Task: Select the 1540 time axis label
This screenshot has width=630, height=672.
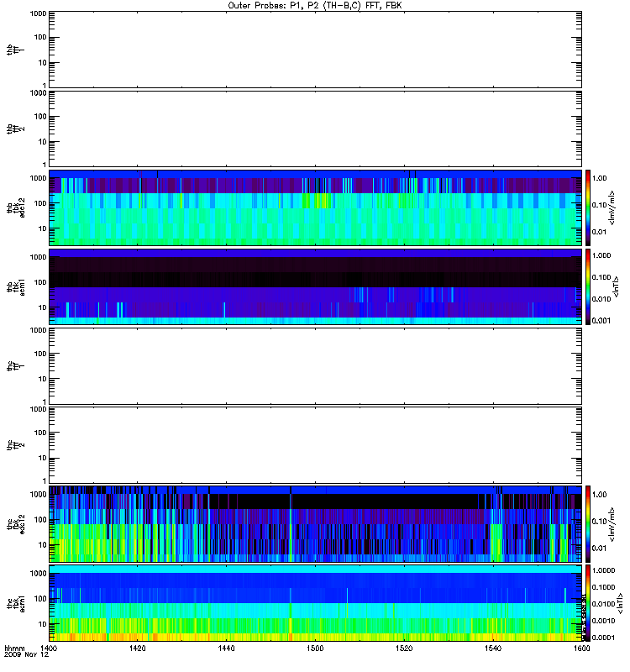Action: point(493,648)
